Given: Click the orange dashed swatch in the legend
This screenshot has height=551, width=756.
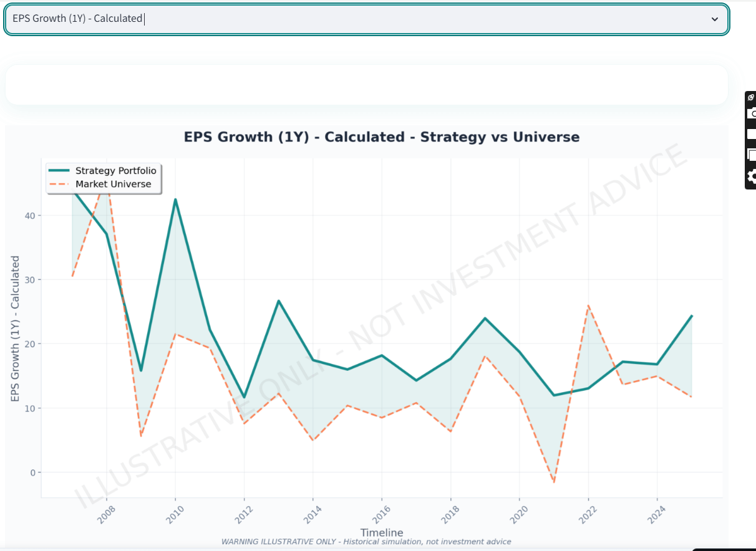Looking at the screenshot, I should 61,184.
